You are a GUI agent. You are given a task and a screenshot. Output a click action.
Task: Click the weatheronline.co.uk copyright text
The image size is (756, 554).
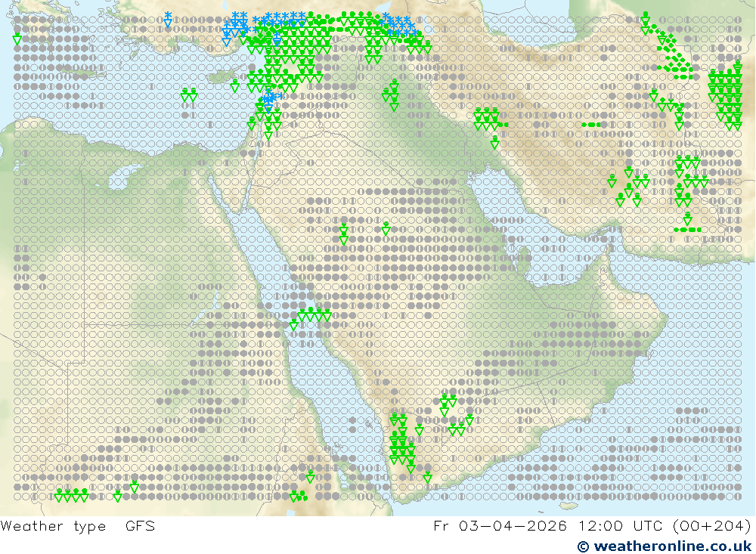pyautogui.click(x=665, y=546)
